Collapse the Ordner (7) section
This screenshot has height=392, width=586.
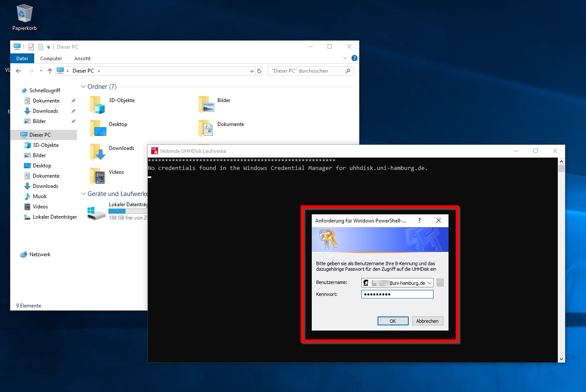(83, 87)
